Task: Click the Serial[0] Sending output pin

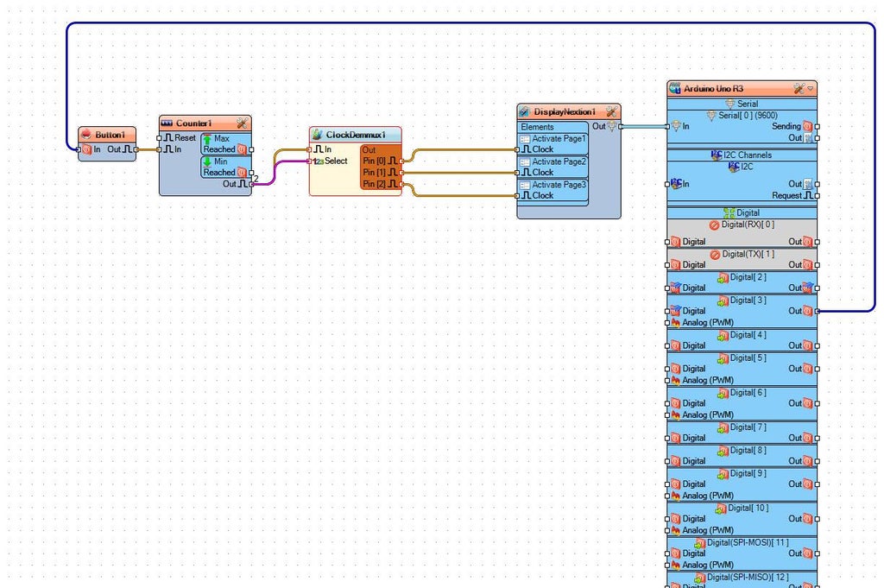Action: [x=818, y=126]
